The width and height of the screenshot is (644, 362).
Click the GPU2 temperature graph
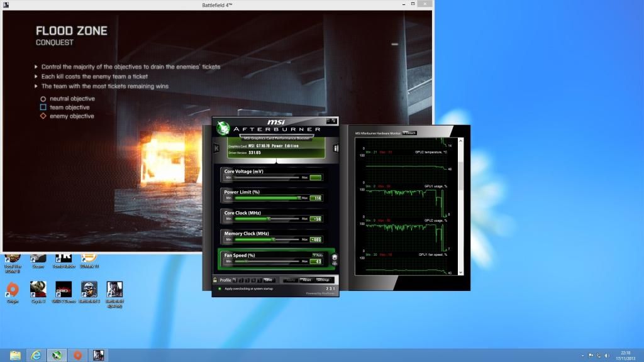point(406,168)
